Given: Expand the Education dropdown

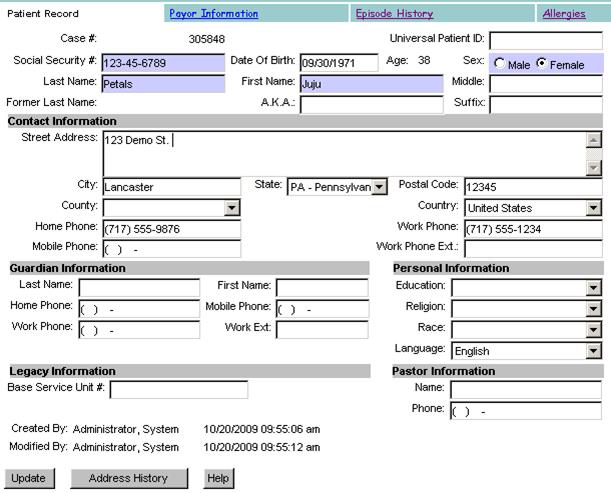Looking at the screenshot, I should pos(594,288).
